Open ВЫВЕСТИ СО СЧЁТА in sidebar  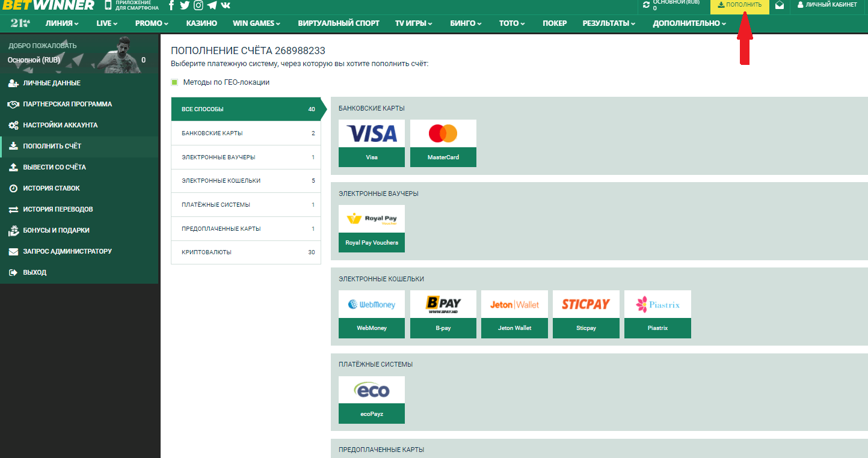(x=79, y=168)
